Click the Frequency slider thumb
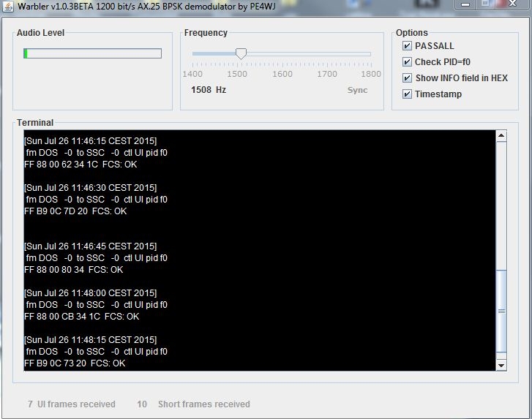This screenshot has height=419, width=532. (x=241, y=53)
